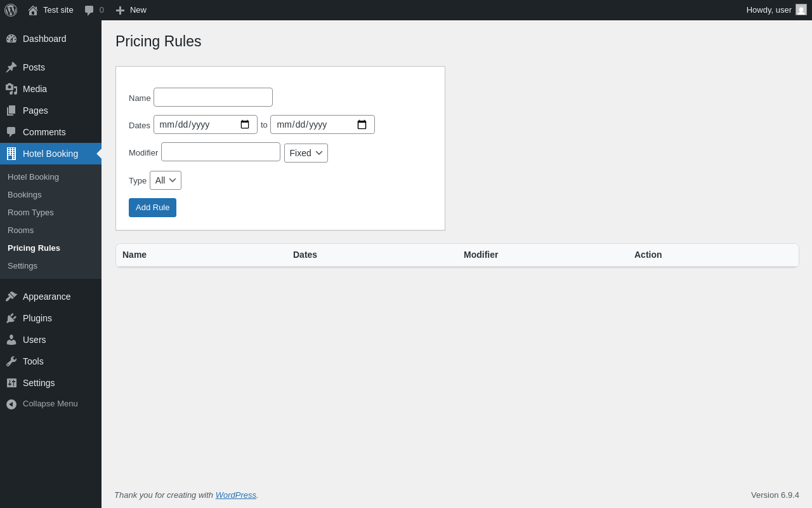Click the Posts pushpin icon

[x=11, y=67]
